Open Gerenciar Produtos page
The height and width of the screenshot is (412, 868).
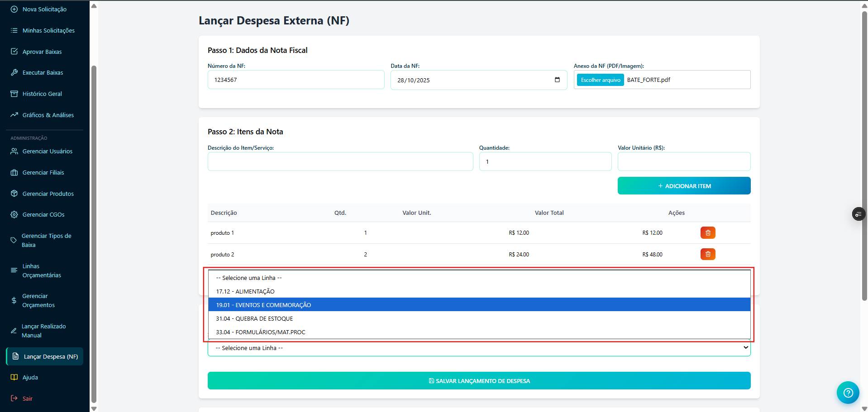pos(48,194)
